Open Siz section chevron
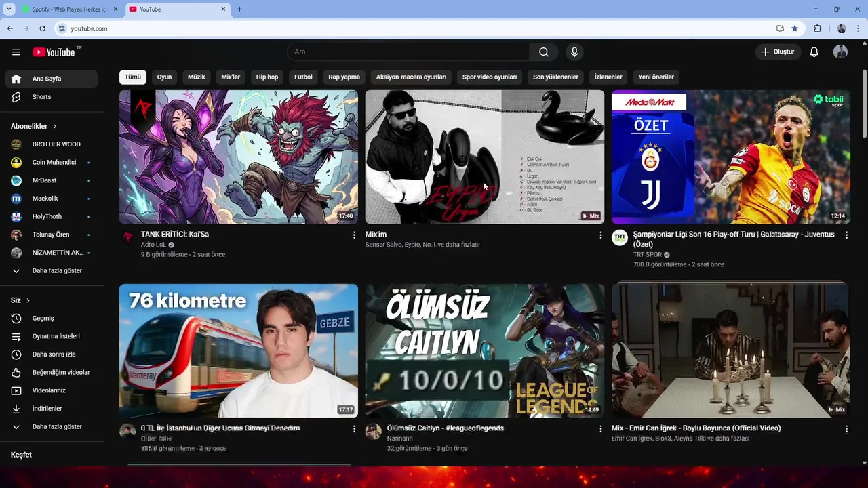 point(28,300)
